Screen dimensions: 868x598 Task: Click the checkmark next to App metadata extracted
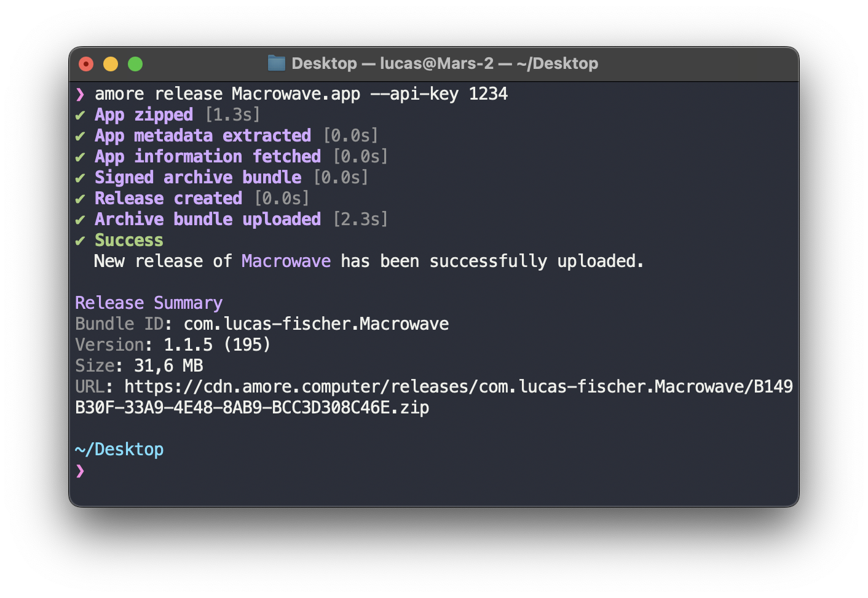click(81, 135)
